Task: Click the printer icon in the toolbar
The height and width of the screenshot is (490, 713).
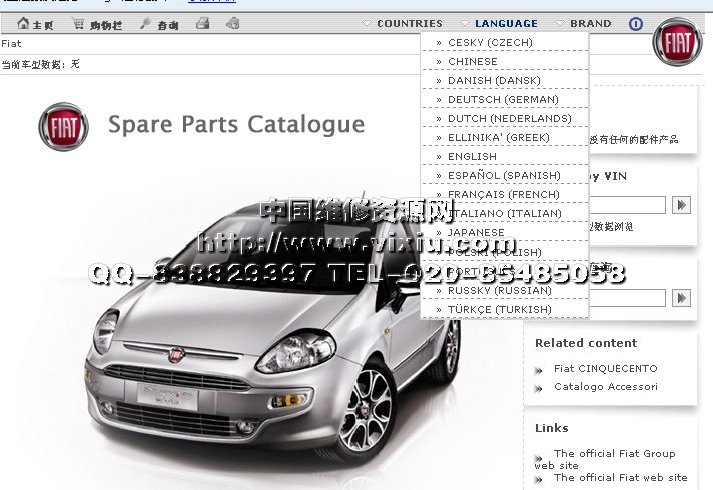Action: pos(203,23)
